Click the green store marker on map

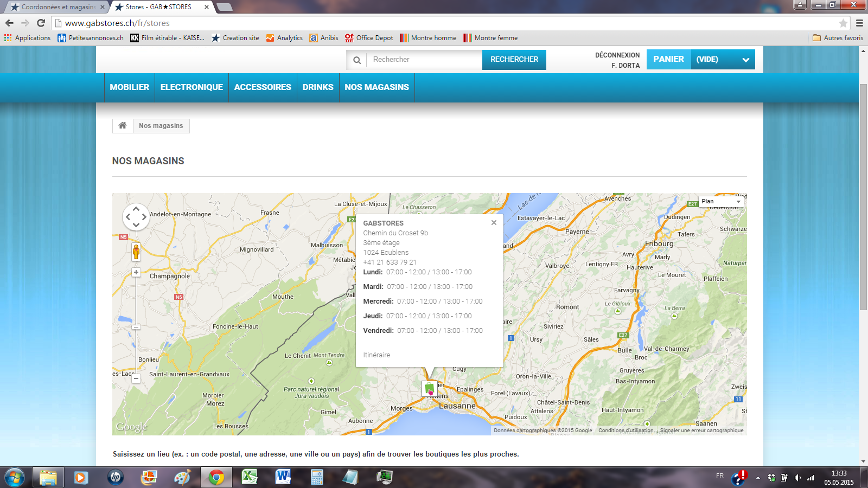pyautogui.click(x=429, y=388)
